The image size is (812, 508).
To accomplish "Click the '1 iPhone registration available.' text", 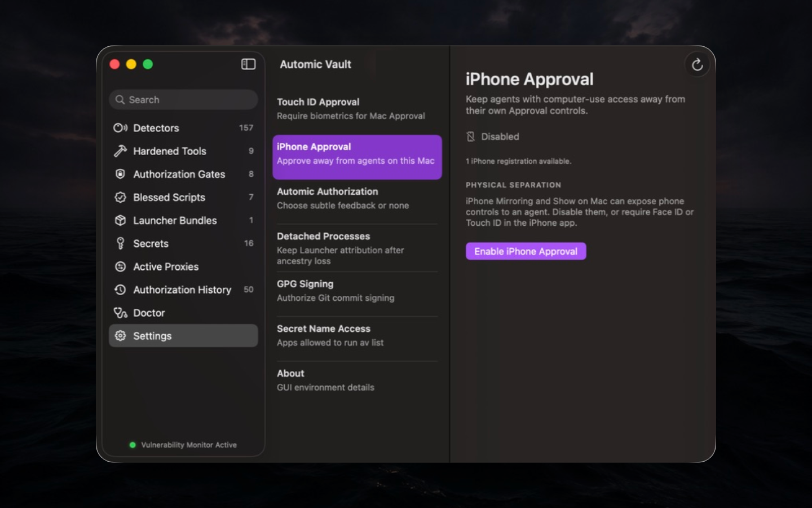I will coord(518,161).
